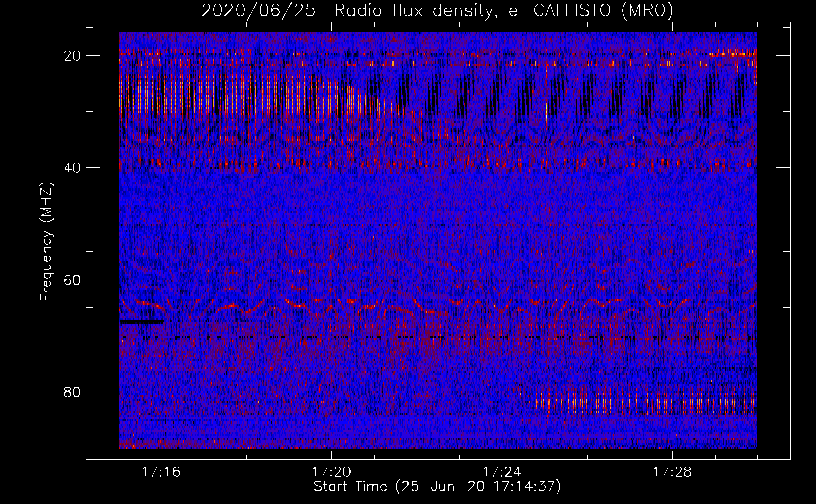Click the date 2020/06/25 in title
Screen dimensions: 816x504
click(x=259, y=10)
